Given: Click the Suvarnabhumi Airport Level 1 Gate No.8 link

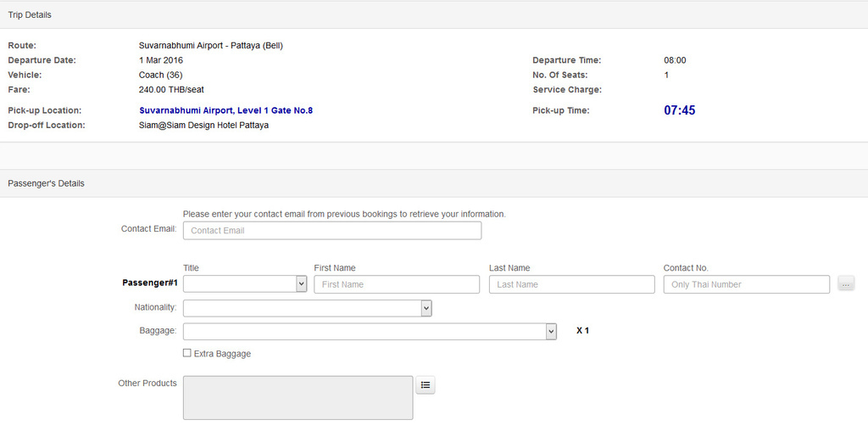Looking at the screenshot, I should [225, 111].
